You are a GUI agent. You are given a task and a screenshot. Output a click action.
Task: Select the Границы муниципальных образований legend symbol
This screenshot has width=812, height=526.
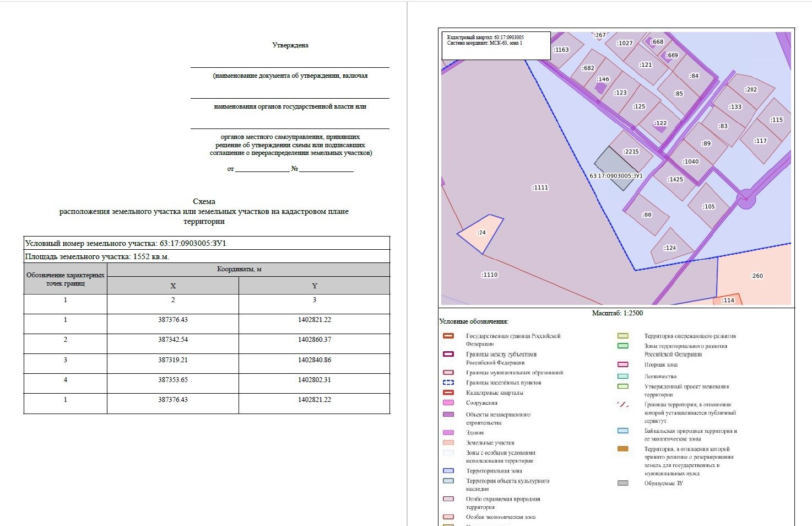(448, 373)
